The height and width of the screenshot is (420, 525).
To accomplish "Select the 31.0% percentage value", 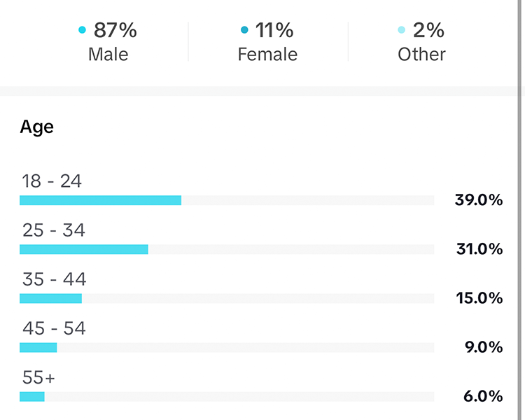I will (x=479, y=249).
